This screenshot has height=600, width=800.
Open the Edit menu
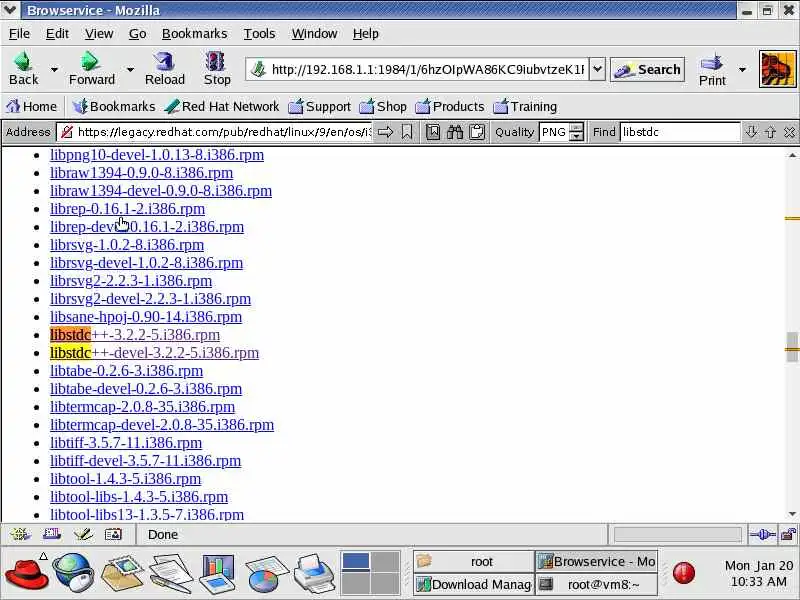coord(57,34)
